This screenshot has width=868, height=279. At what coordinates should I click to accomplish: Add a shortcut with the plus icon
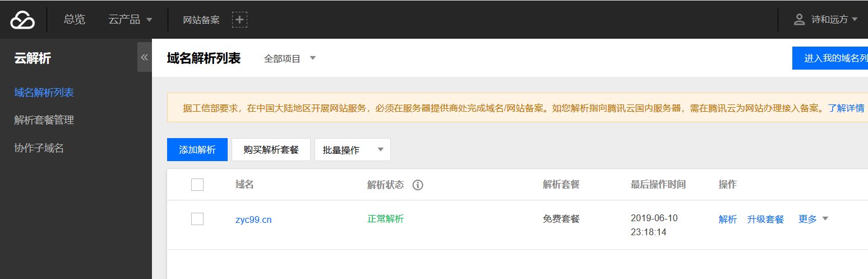pos(240,20)
